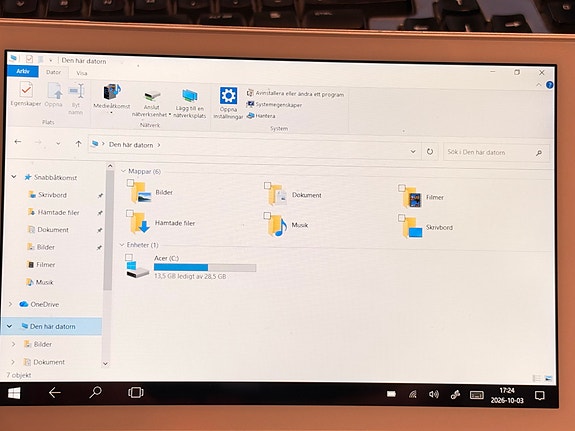The height and width of the screenshot is (431, 575).
Task: Expand the Bilder node under Den här datorn
Action: (x=14, y=344)
